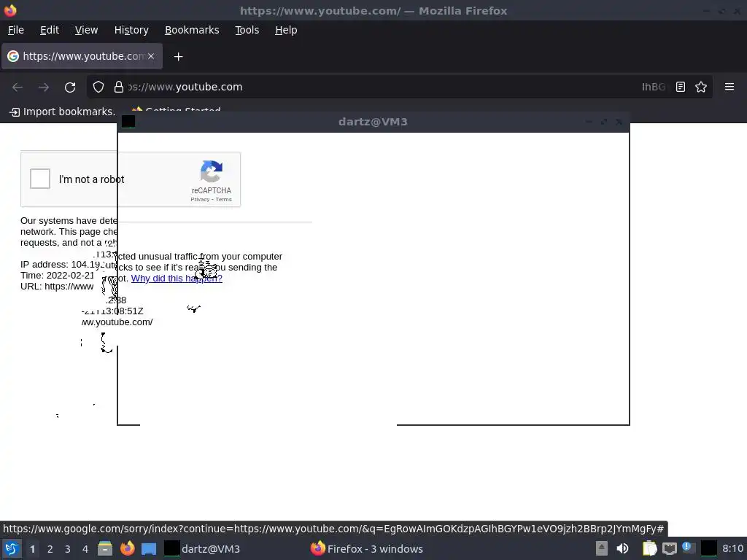This screenshot has width=747, height=560.
Task: Switch to workspace 1
Action: [x=32, y=549]
